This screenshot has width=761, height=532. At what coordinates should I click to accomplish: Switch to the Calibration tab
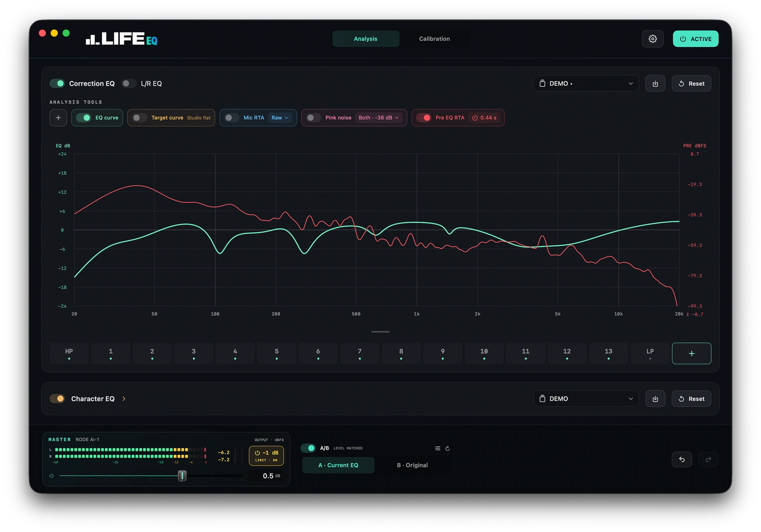[434, 39]
